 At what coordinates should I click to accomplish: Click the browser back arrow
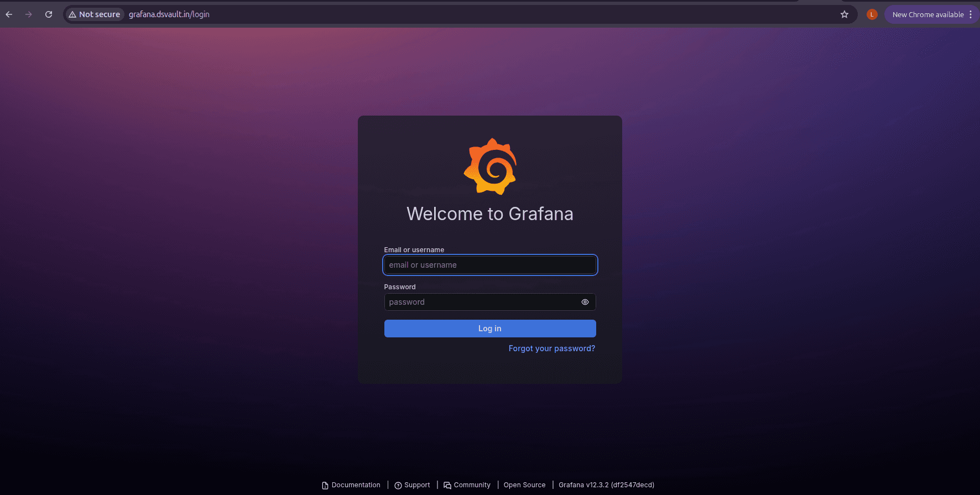(9, 14)
